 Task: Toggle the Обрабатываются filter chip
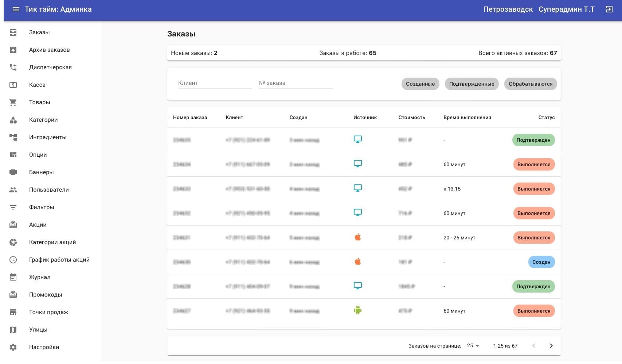pyautogui.click(x=530, y=84)
